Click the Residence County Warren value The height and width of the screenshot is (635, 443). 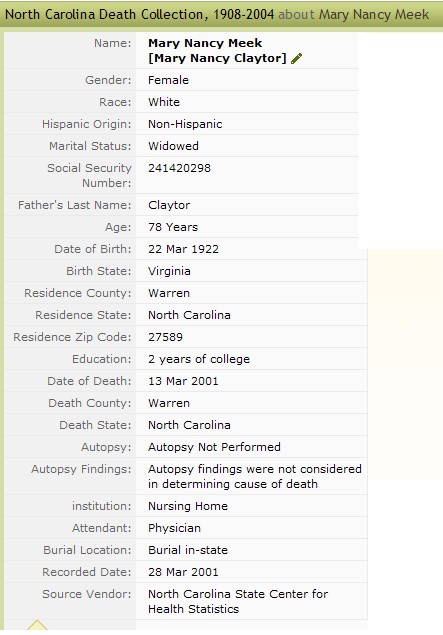[169, 293]
